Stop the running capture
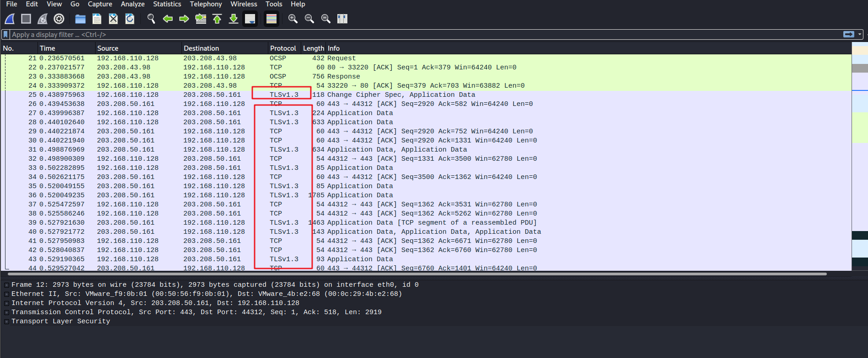The height and width of the screenshot is (358, 868). pyautogui.click(x=26, y=19)
